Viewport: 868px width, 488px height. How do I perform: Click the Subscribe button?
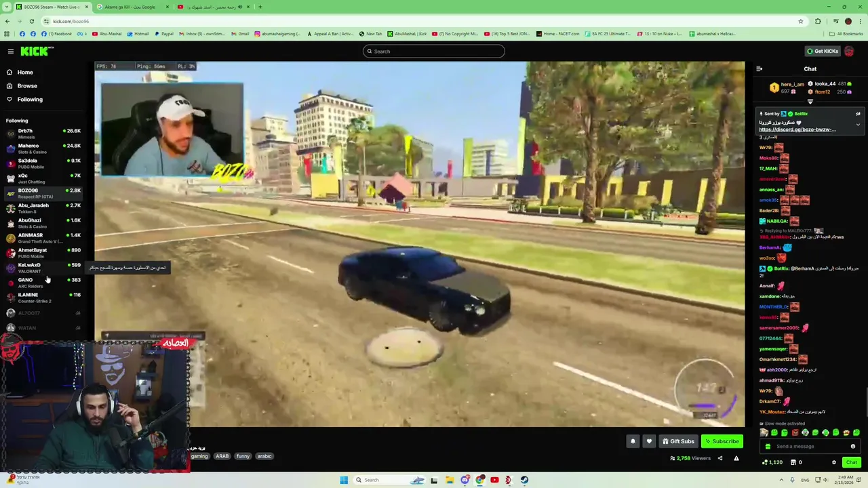pos(722,441)
